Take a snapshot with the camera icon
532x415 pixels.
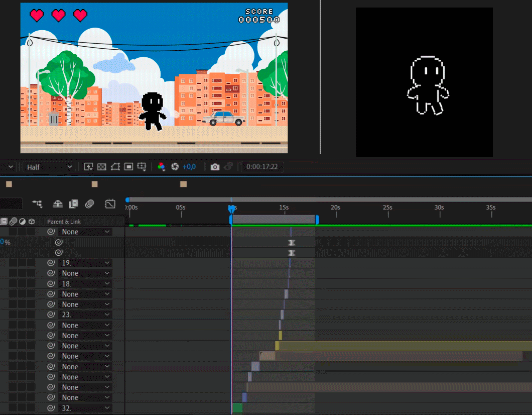pyautogui.click(x=215, y=167)
